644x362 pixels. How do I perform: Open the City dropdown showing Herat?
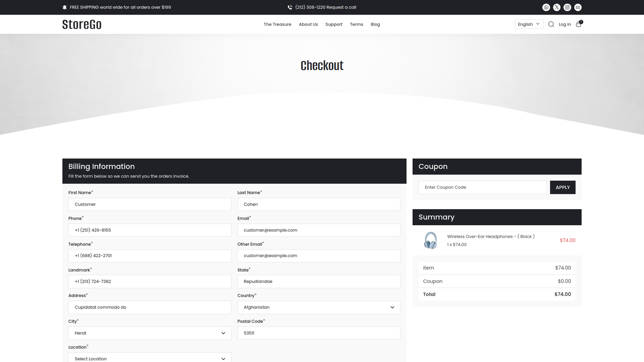pos(149,333)
